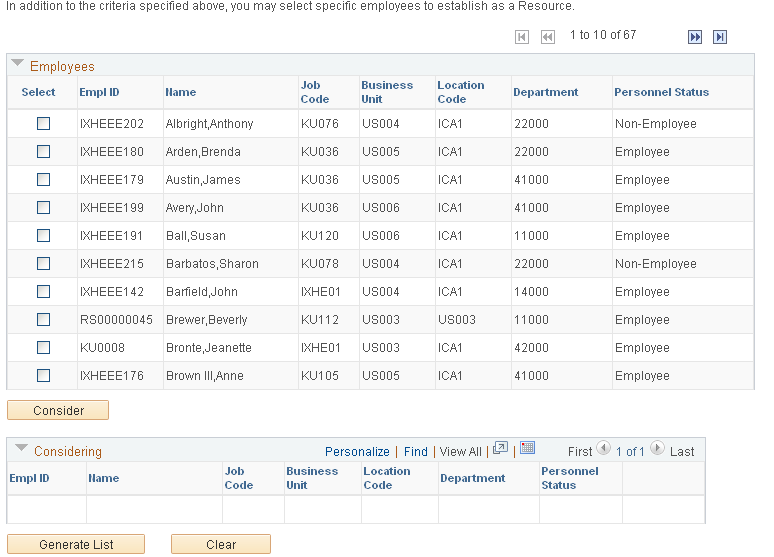Click the Clear button
Image resolution: width=774 pixels, height=557 pixels.
pyautogui.click(x=221, y=544)
